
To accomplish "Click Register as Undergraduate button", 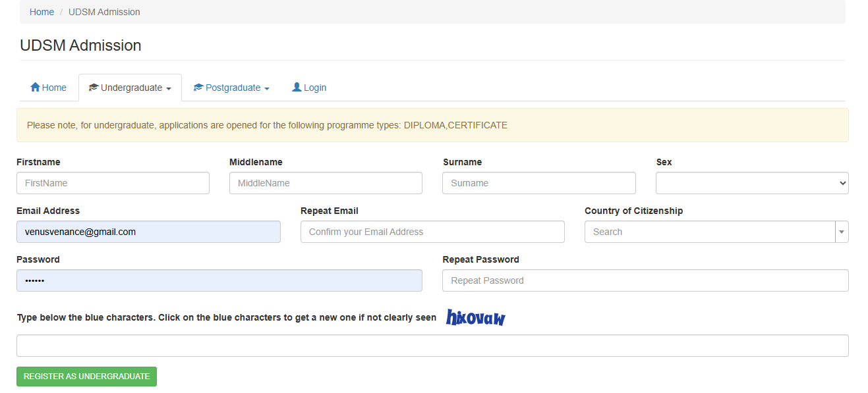I will [x=86, y=377].
